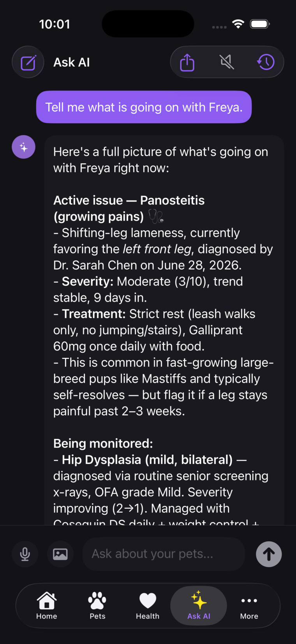Tap the 'Ask AI' header title

point(72,62)
